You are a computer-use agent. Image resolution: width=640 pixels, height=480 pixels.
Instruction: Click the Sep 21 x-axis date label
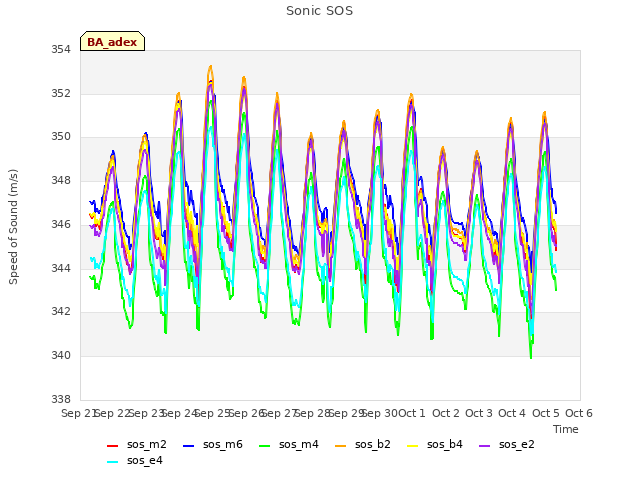point(78,413)
